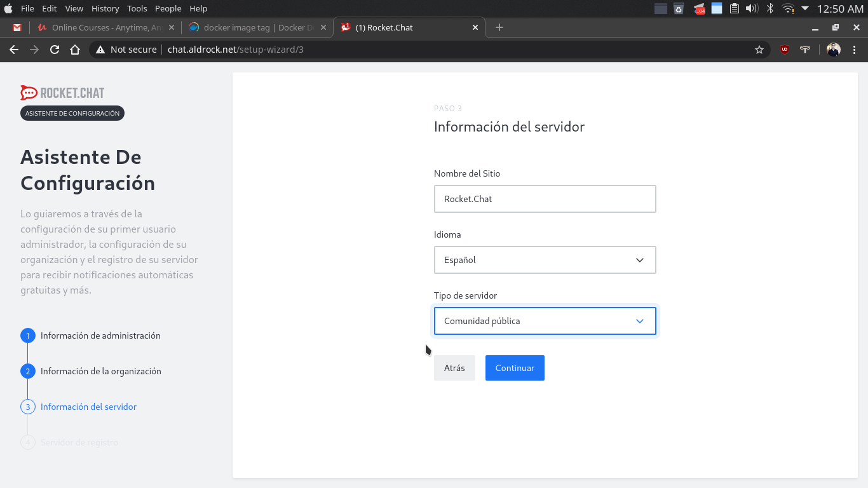Open the clipboard tray icon

pyautogui.click(x=735, y=8)
